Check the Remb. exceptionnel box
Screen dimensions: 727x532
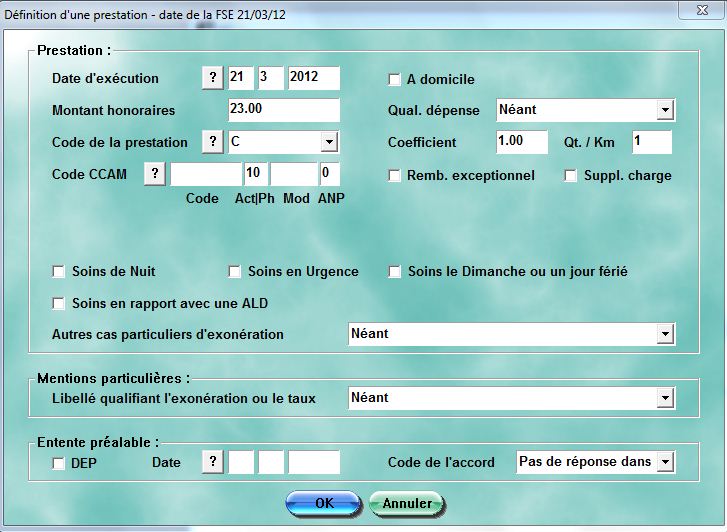(394, 176)
